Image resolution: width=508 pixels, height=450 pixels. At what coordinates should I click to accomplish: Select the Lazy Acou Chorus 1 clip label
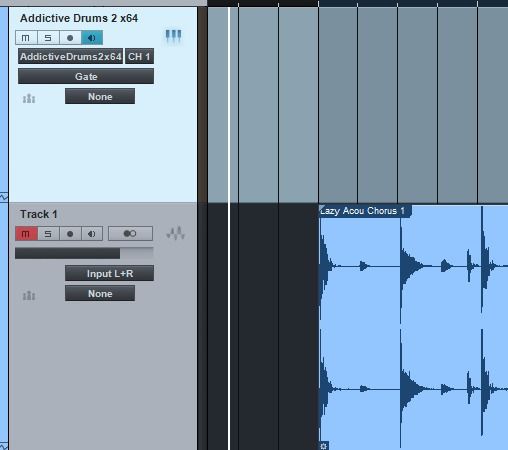tap(365, 211)
